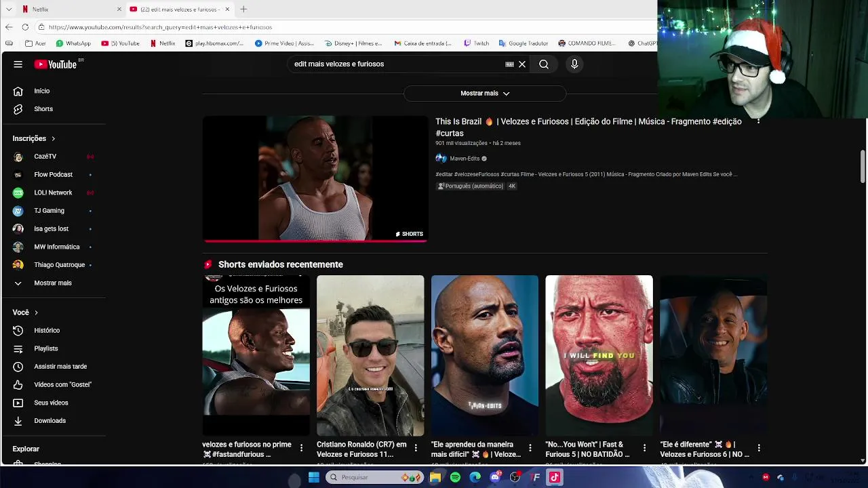This screenshot has height=488, width=868.
Task: Open LOL! Network subscription
Action: [54, 192]
